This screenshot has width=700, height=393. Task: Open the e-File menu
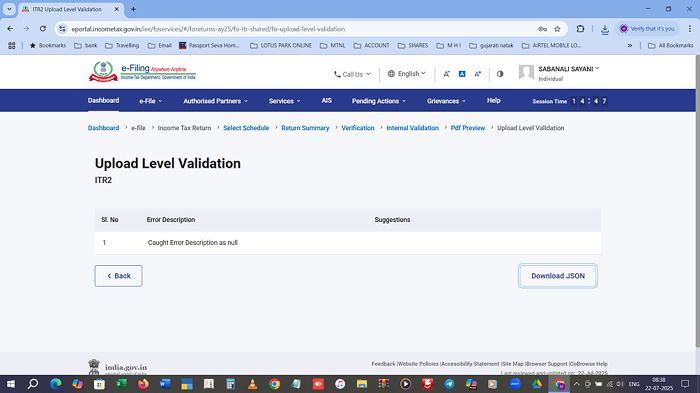pos(150,101)
